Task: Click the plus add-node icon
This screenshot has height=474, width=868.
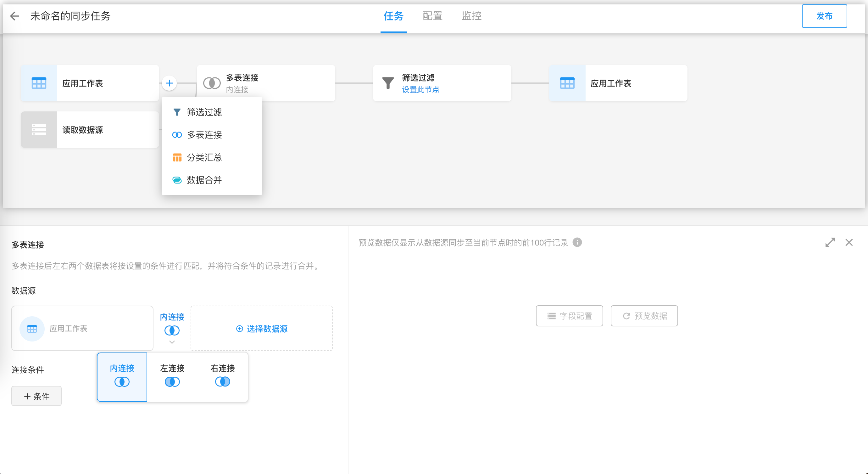Action: point(169,83)
